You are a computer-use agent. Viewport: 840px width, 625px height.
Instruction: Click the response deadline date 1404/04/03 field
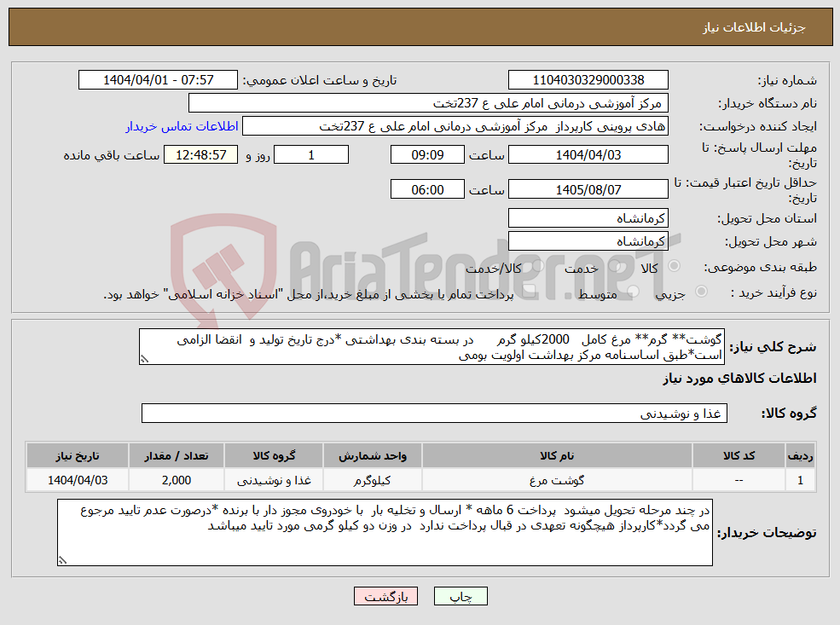click(588, 155)
